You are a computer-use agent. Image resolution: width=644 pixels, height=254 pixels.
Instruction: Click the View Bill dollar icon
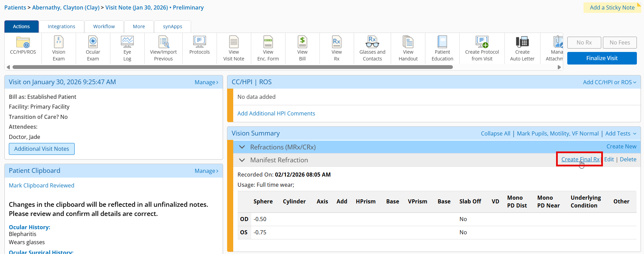coord(302,42)
